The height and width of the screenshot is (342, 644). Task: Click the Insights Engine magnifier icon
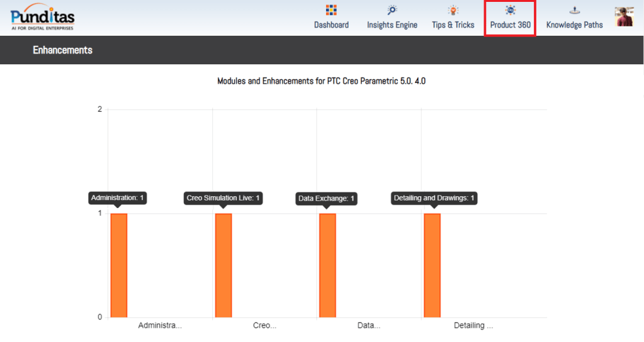coord(392,10)
